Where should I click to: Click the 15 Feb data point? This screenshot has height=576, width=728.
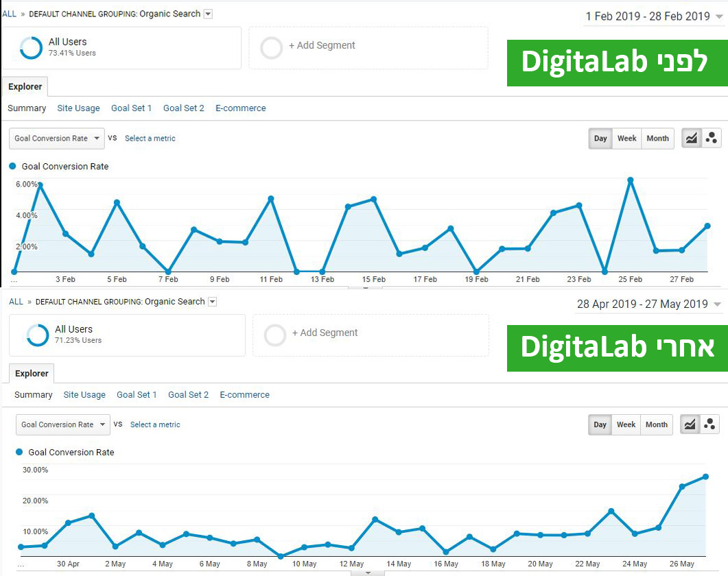coord(374,200)
